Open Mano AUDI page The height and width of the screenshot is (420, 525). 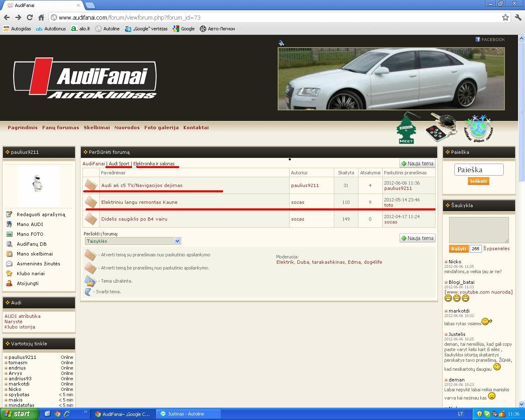[30, 224]
